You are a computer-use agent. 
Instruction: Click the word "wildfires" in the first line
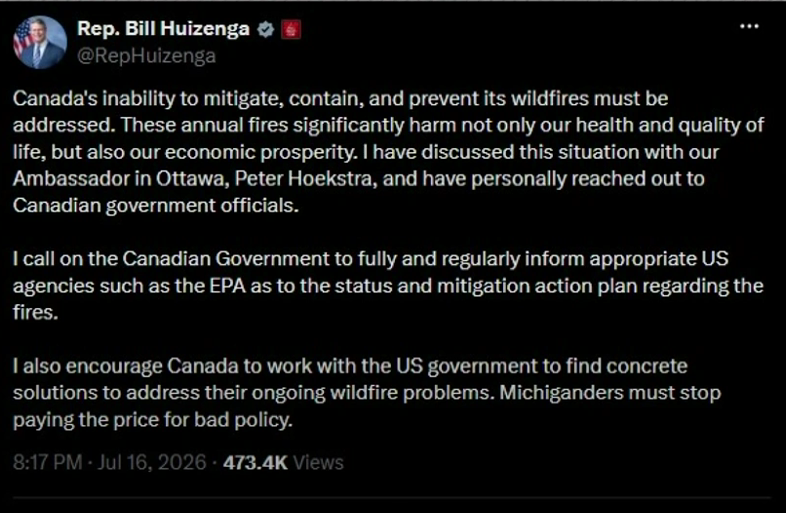[550, 98]
